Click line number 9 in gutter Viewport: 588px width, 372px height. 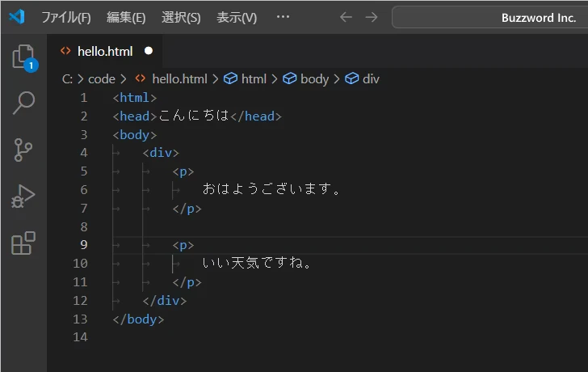pos(84,245)
